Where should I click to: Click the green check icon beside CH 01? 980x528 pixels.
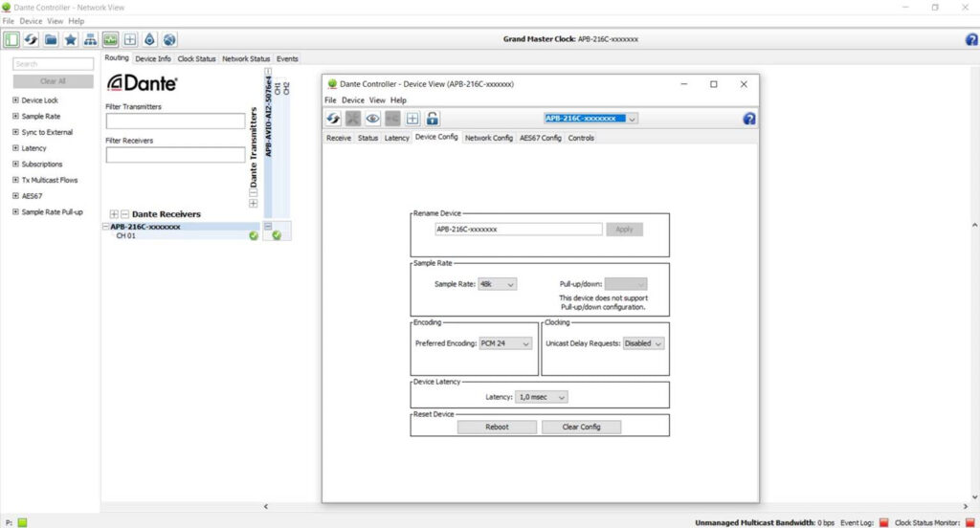[253, 235]
